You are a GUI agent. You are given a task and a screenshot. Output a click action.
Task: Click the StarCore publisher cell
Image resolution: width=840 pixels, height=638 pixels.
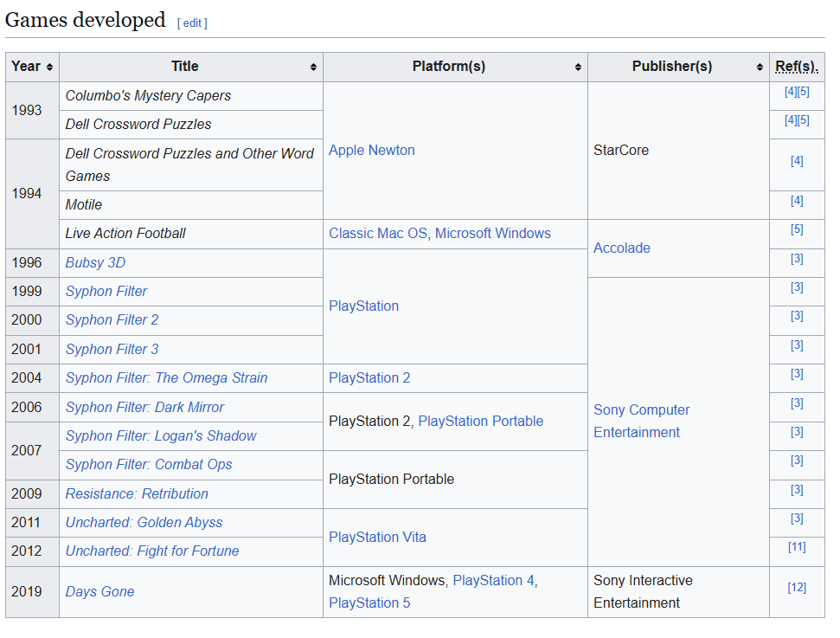(679, 150)
